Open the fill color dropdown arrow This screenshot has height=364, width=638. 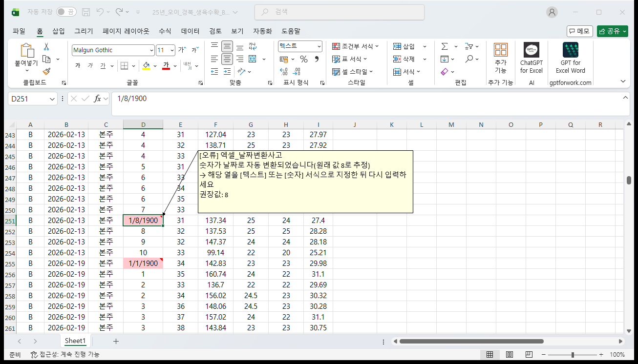coord(155,65)
